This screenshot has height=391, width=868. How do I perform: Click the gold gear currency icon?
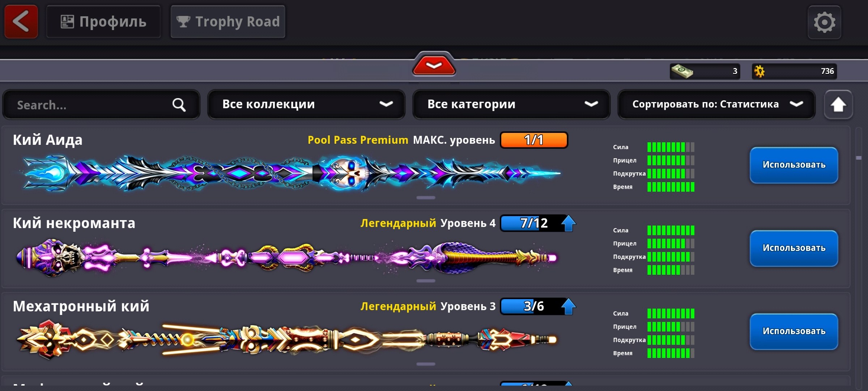759,71
